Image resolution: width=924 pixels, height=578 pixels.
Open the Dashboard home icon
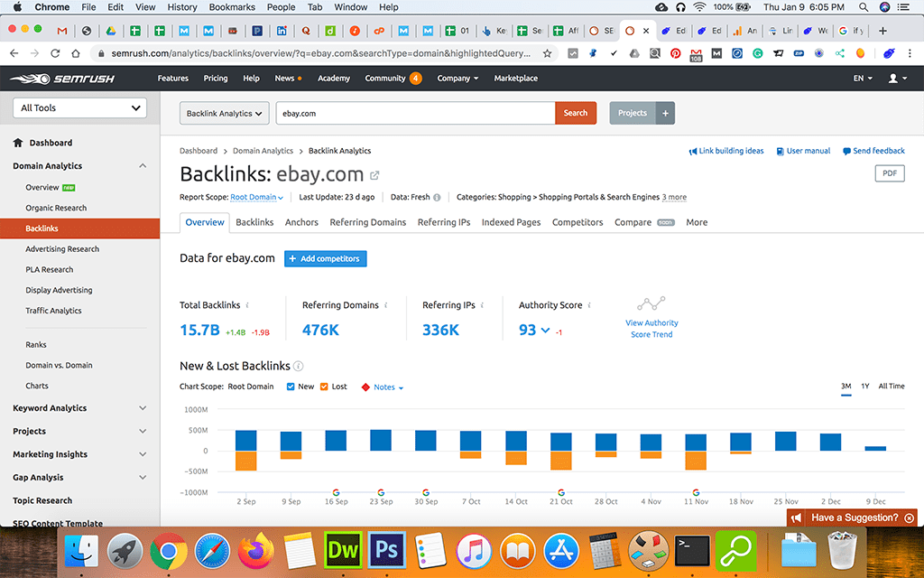(18, 143)
